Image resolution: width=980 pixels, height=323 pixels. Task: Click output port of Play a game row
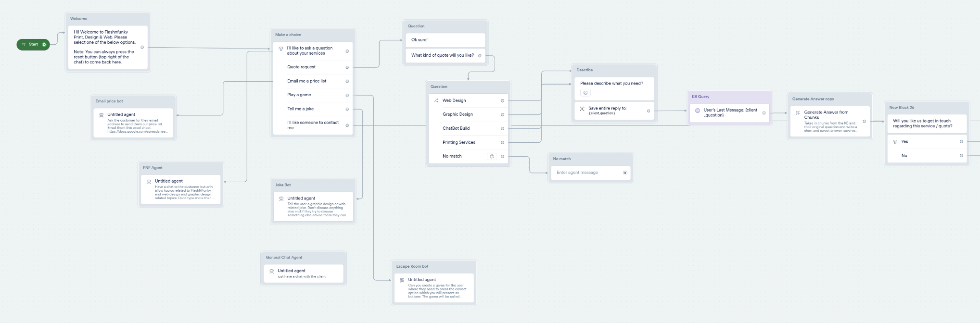click(x=347, y=95)
